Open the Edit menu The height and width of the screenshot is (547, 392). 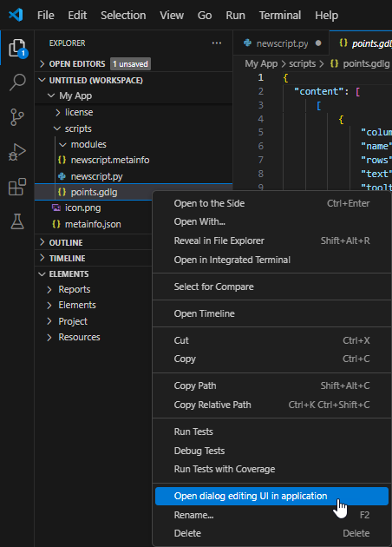click(x=77, y=16)
